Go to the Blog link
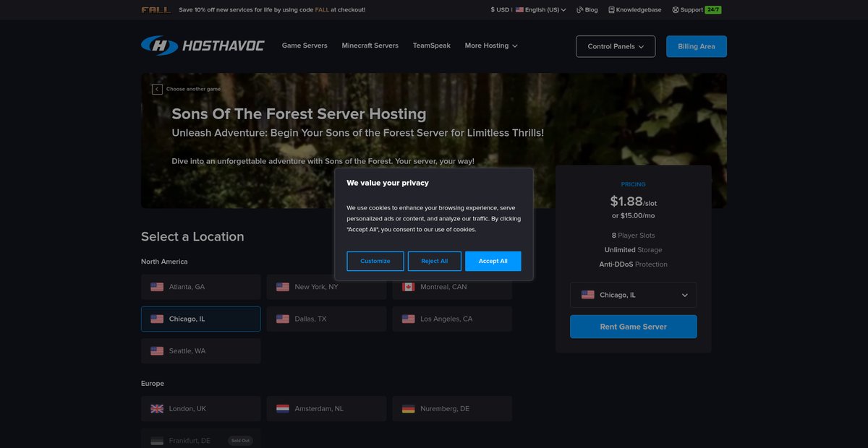Image resolution: width=868 pixels, height=448 pixels. click(587, 10)
